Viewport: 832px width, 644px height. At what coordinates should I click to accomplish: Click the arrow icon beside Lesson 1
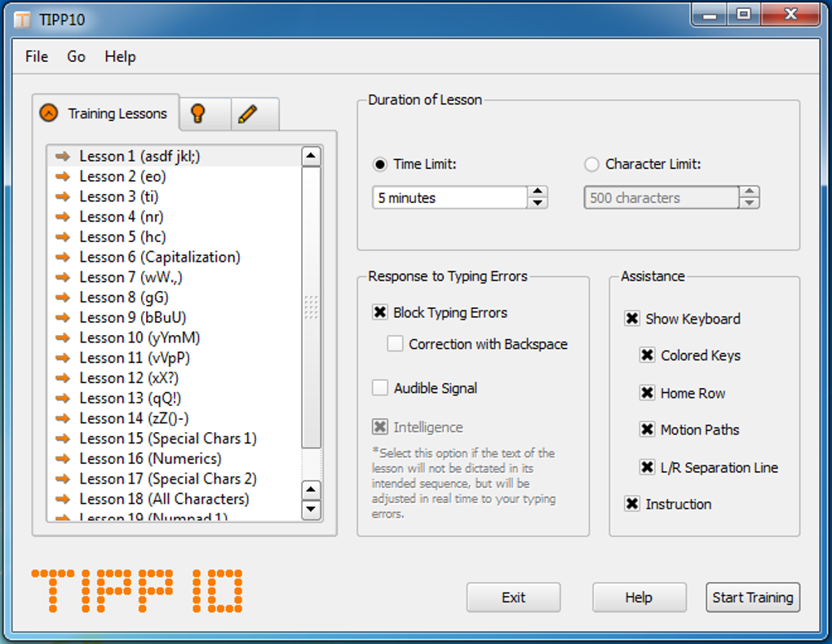tap(63, 156)
